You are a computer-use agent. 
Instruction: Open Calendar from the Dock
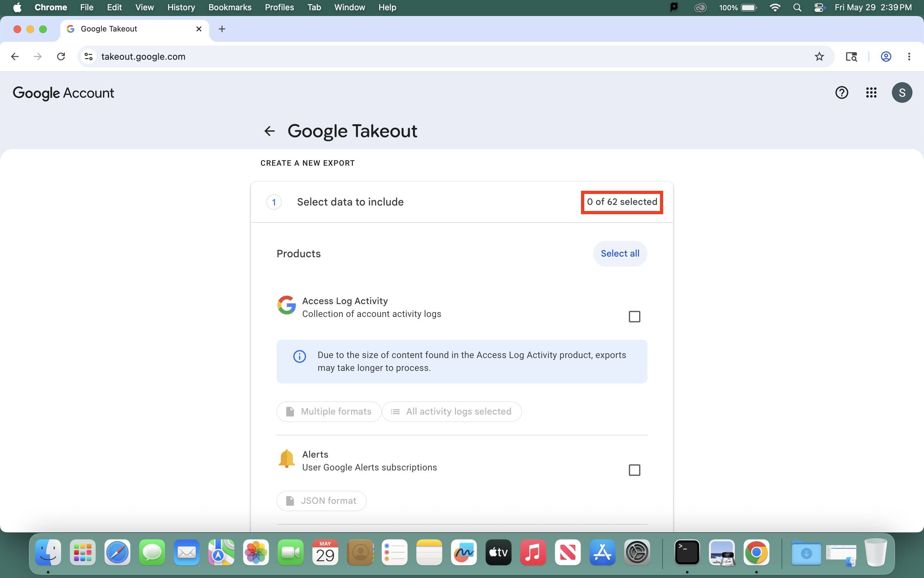tap(325, 552)
